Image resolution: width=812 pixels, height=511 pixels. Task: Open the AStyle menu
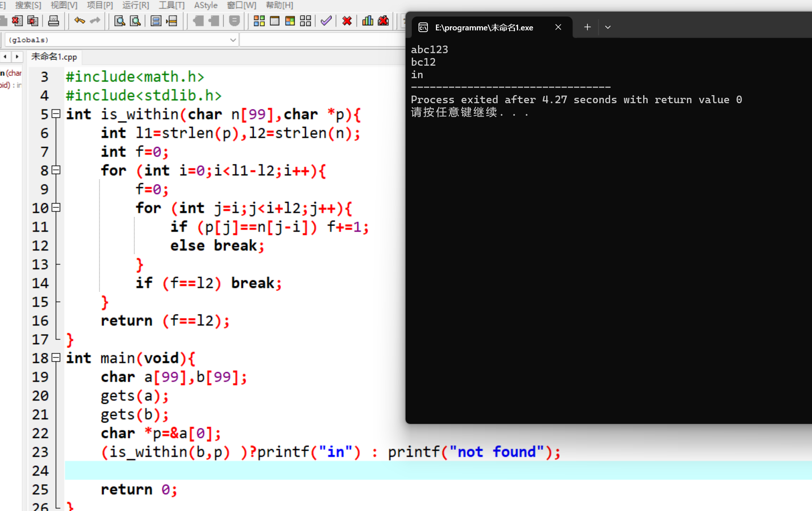pos(206,5)
